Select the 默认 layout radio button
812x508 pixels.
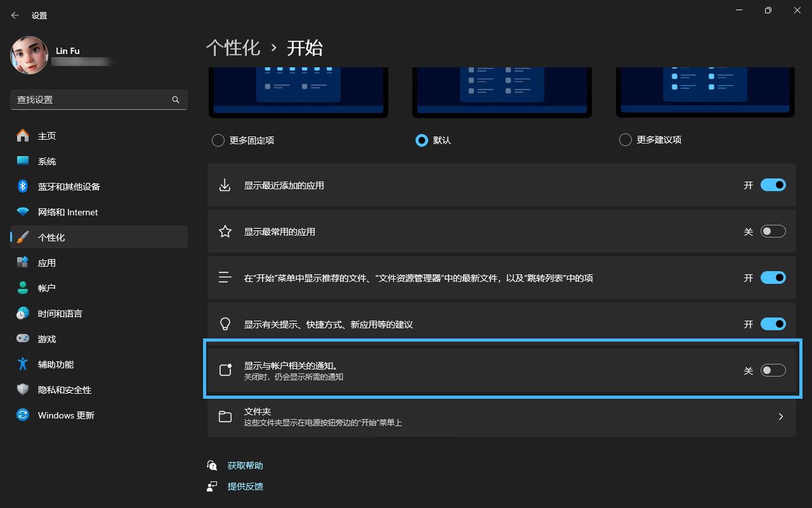[x=422, y=140]
